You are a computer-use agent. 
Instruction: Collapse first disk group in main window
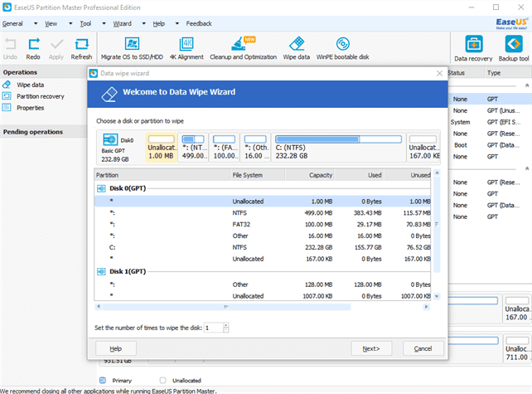(527, 85)
